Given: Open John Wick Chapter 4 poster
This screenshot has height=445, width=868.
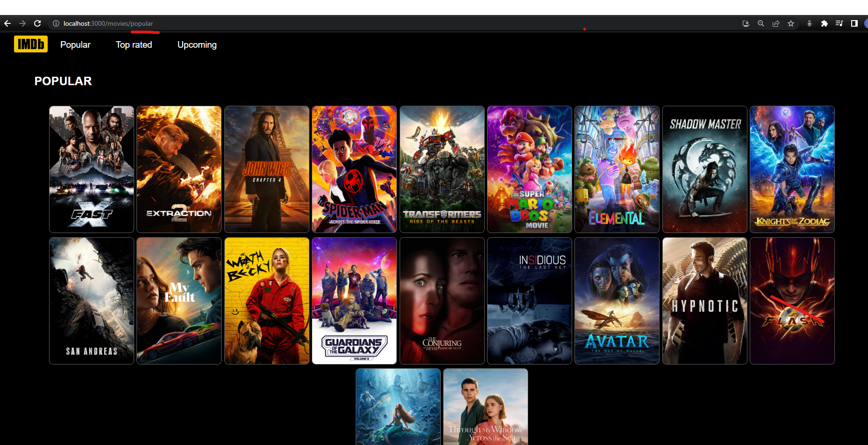Looking at the screenshot, I should click(267, 169).
